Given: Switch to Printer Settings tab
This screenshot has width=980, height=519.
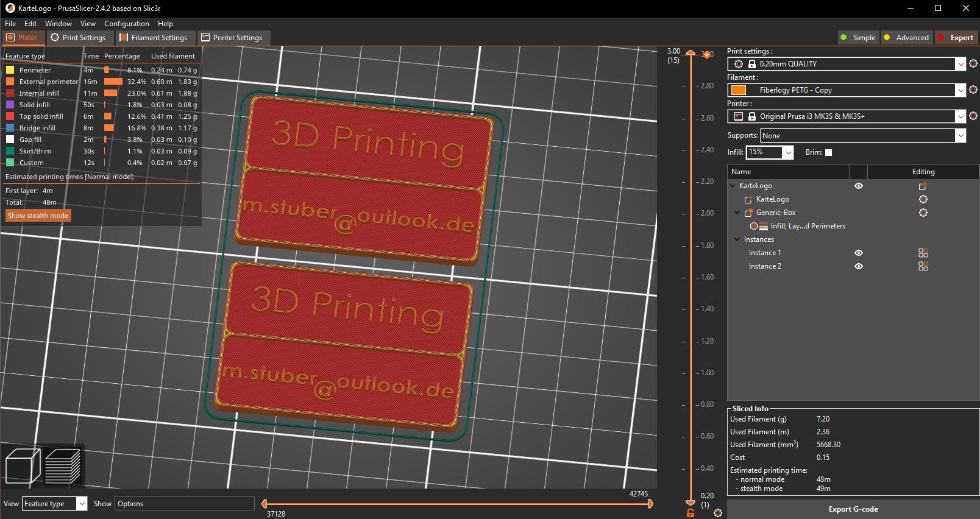Looking at the screenshot, I should [x=232, y=37].
